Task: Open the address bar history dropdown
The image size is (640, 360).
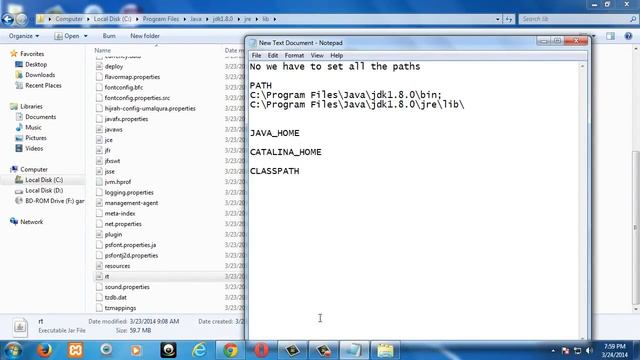Action: 498,19
